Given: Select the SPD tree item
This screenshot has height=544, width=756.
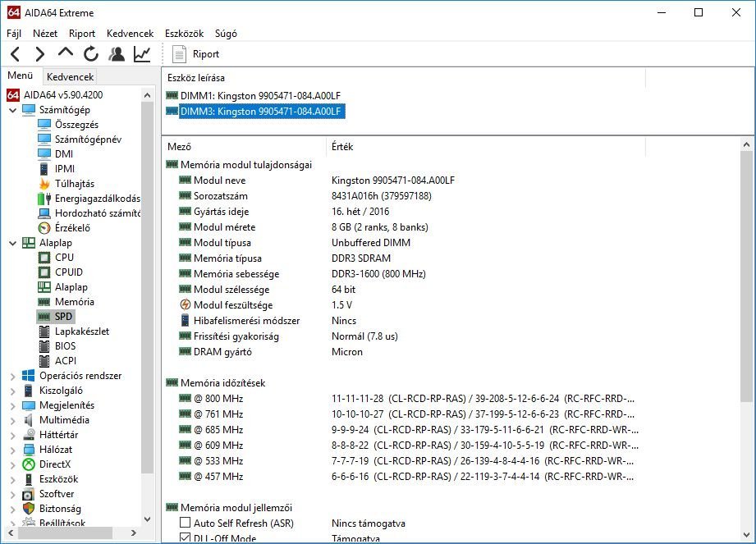Looking at the screenshot, I should click(x=63, y=317).
